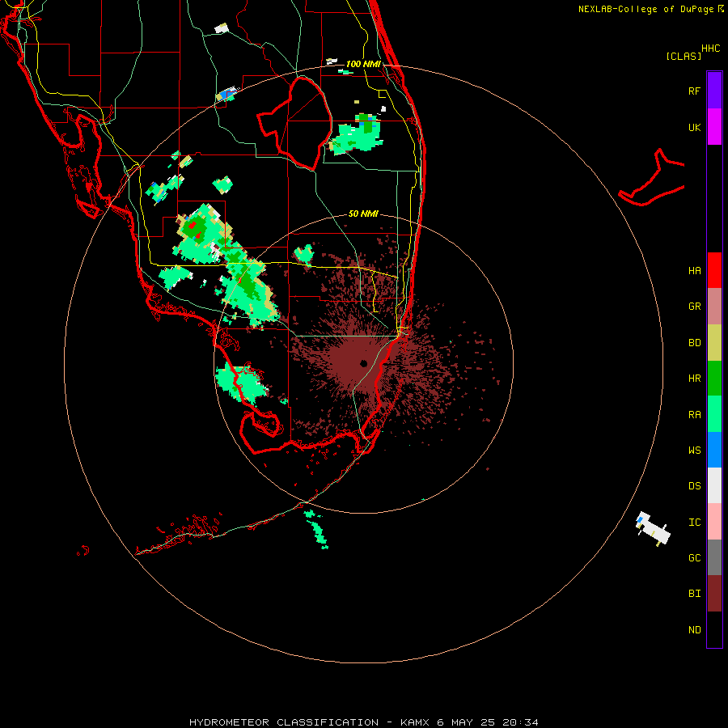The width and height of the screenshot is (728, 728).
Task: Click the 'KAMX' radar site identifier
Action: click(415, 722)
